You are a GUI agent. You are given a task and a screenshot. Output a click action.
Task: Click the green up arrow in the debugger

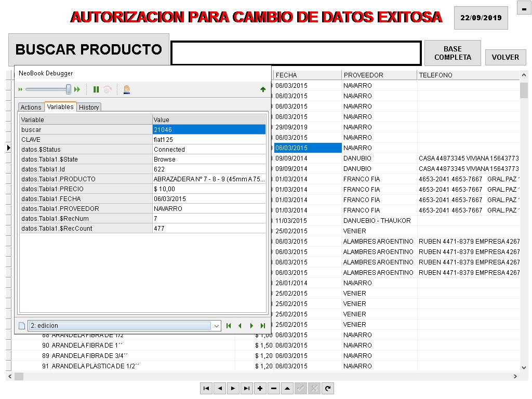pos(263,89)
